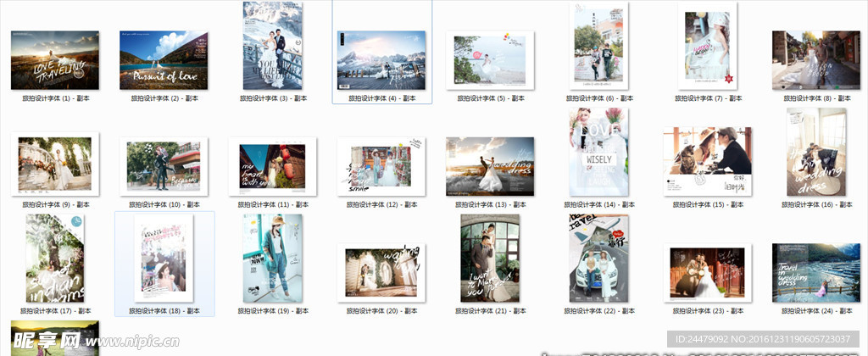Image resolution: width=868 pixels, height=356 pixels.
Task: Select thumbnail 旅拍设计字体 (10) - 副本
Action: point(164,167)
